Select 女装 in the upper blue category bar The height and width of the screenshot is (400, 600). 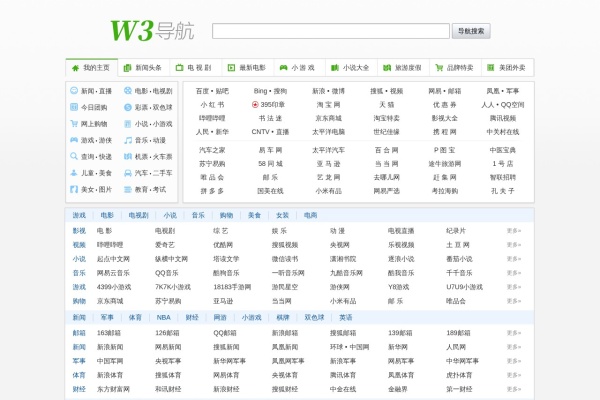(282, 215)
